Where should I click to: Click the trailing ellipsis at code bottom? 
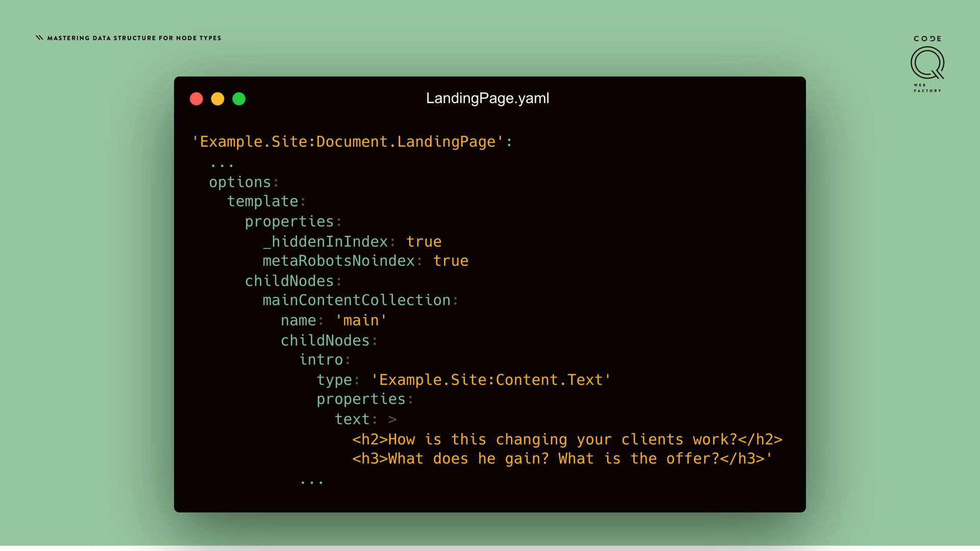311,482
